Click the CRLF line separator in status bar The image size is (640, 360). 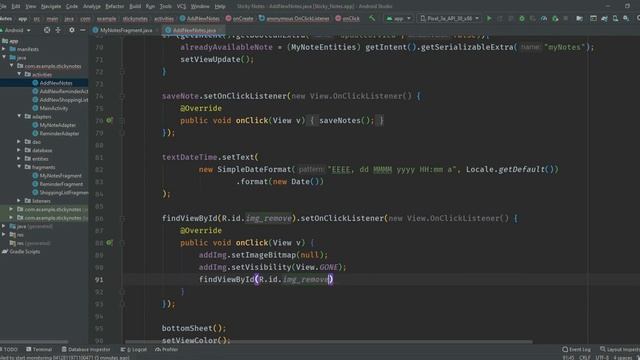[x=584, y=358]
